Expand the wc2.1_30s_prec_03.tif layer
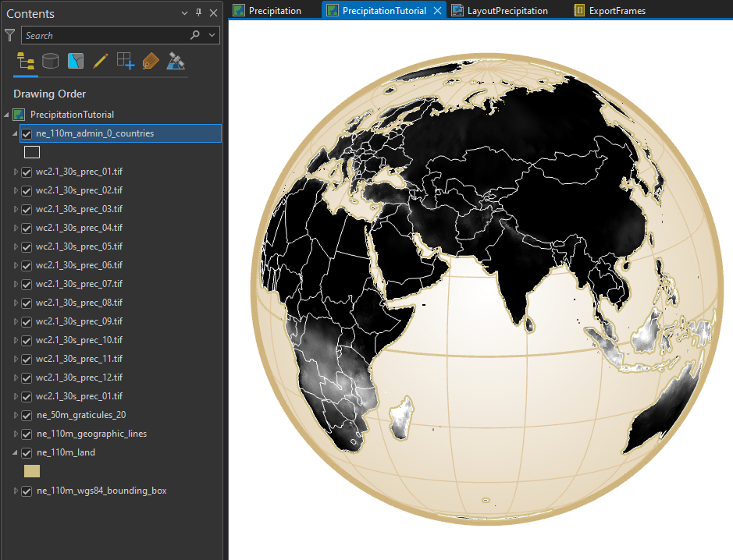Image resolution: width=733 pixels, height=560 pixels. (x=16, y=209)
